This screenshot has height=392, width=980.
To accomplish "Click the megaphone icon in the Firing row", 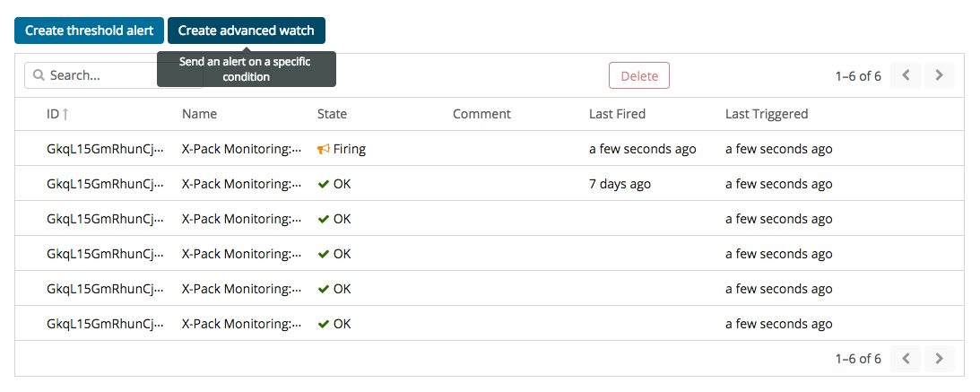I will click(x=324, y=149).
